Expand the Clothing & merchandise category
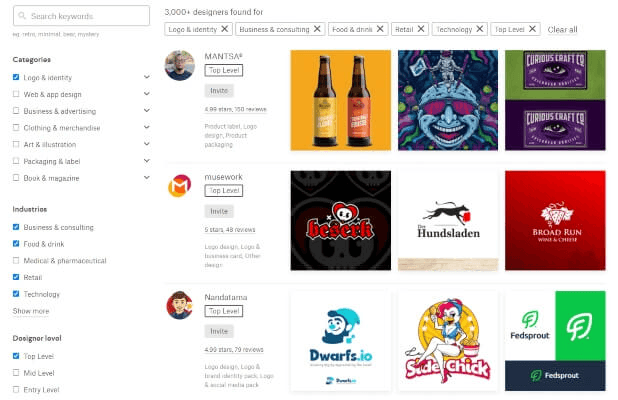Viewport: 618px width, 400px height. point(146,127)
